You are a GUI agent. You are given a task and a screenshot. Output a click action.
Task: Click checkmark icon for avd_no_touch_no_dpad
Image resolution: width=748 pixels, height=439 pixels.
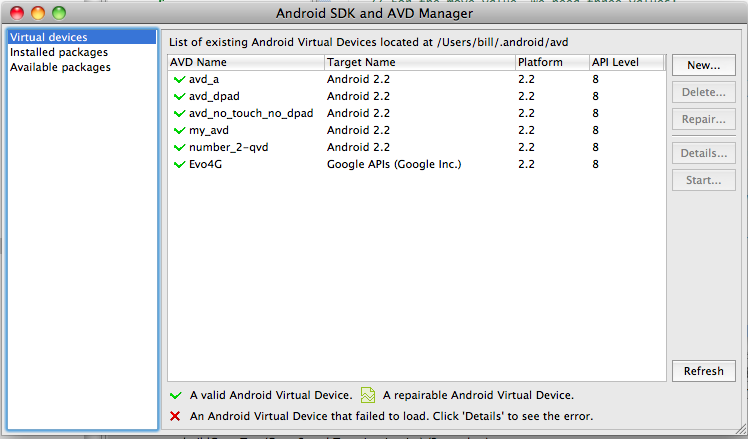point(179,113)
